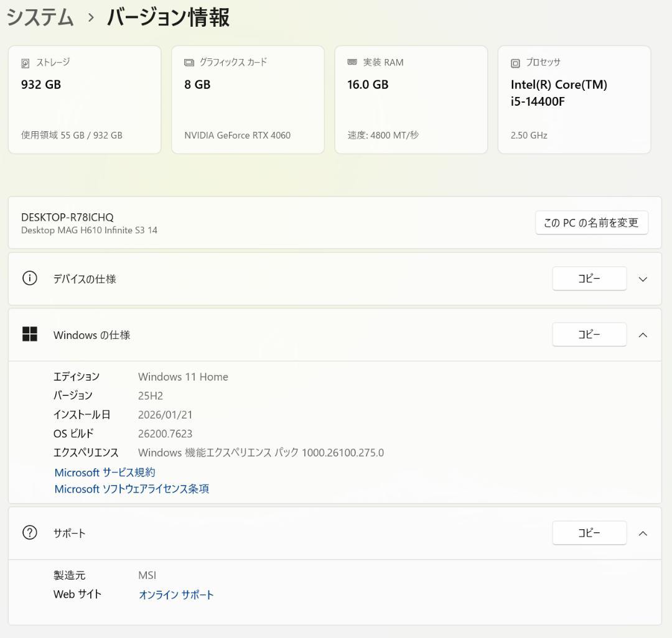The image size is (672, 638).
Task: Click the graphics card icon above 8 GB
Action: (x=188, y=62)
